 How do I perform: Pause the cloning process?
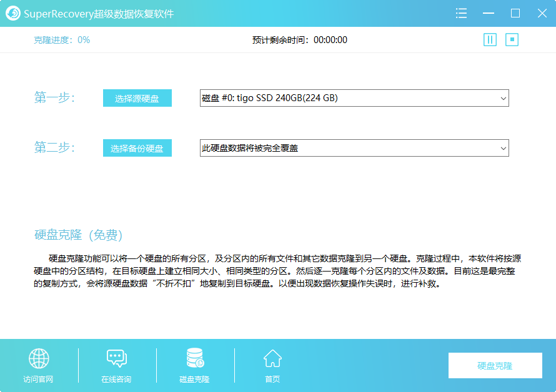tap(490, 39)
